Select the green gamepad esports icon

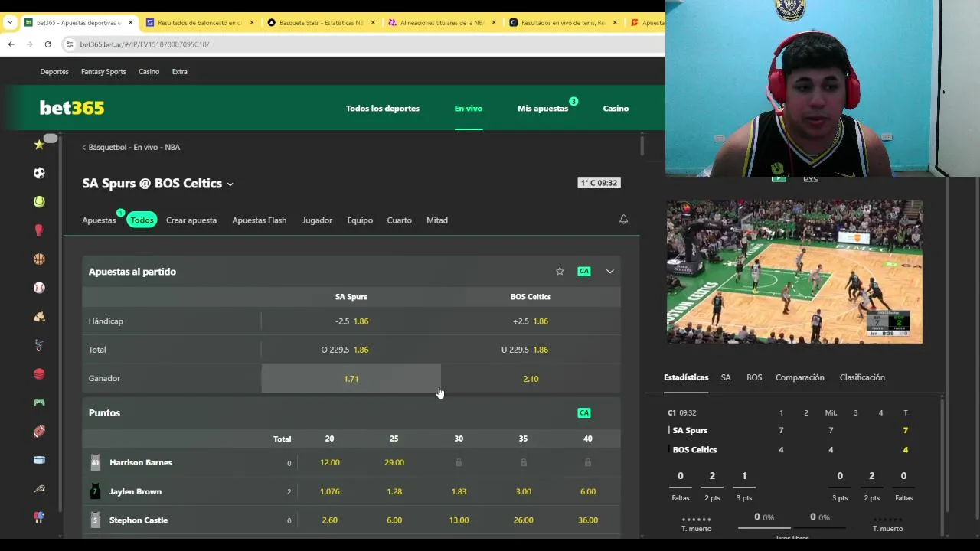(39, 403)
